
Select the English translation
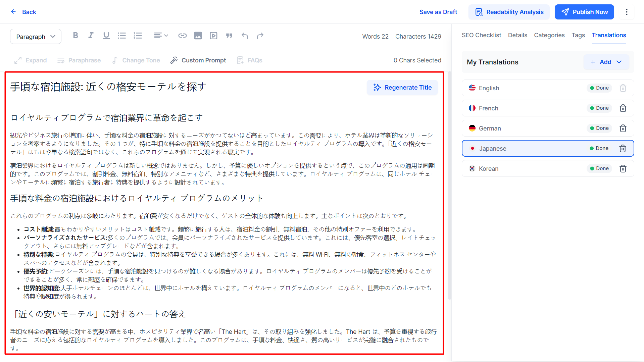[548, 88]
